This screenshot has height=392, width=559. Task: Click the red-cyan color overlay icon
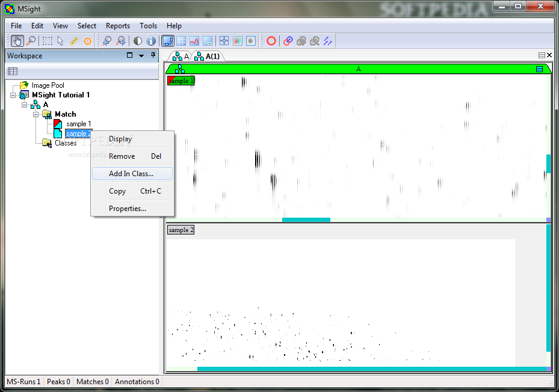coord(238,41)
